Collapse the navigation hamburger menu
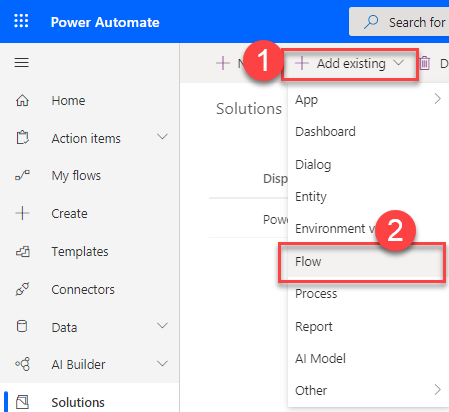This screenshot has width=449, height=412. pos(22,62)
